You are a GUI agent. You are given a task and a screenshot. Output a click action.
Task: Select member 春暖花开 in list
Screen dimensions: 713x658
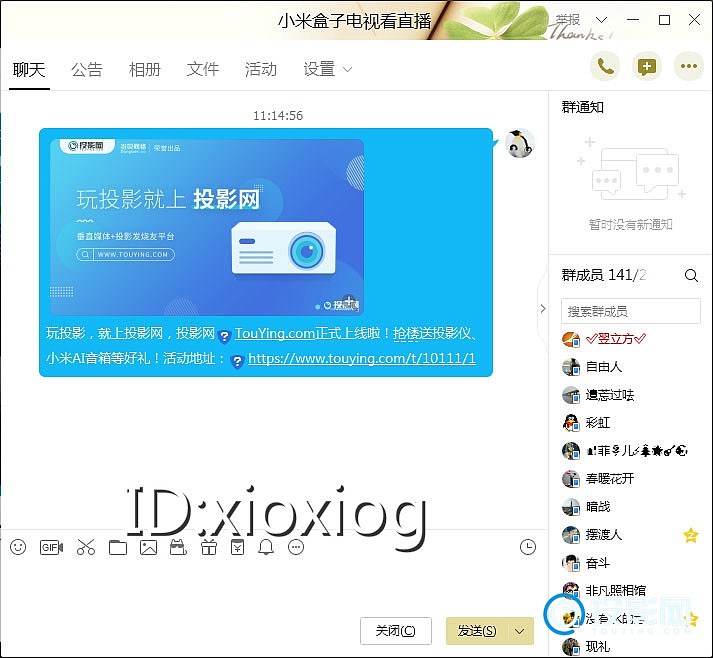point(630,479)
